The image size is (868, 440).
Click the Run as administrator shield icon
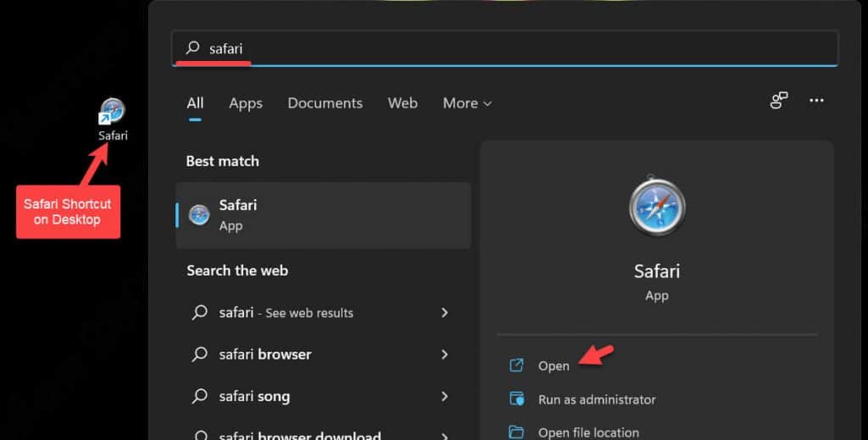(516, 399)
